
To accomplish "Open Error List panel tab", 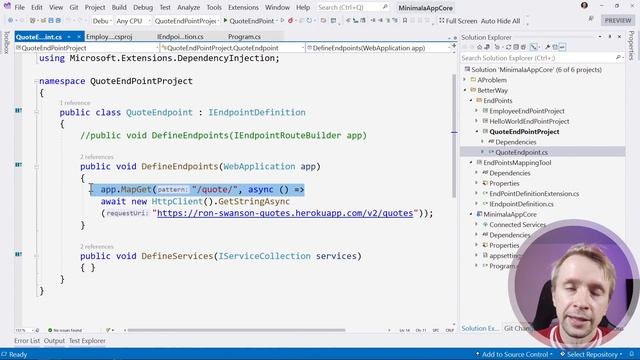I will [27, 341].
